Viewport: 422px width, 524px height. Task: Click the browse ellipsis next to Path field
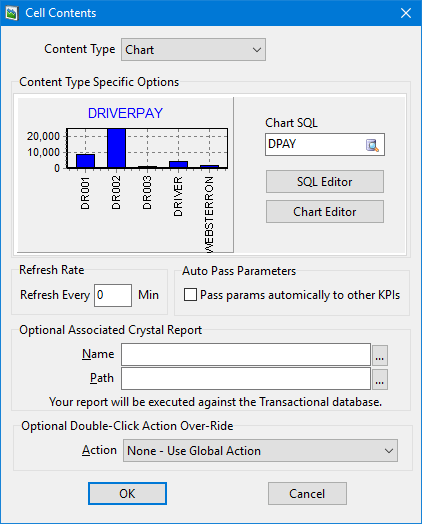(380, 379)
